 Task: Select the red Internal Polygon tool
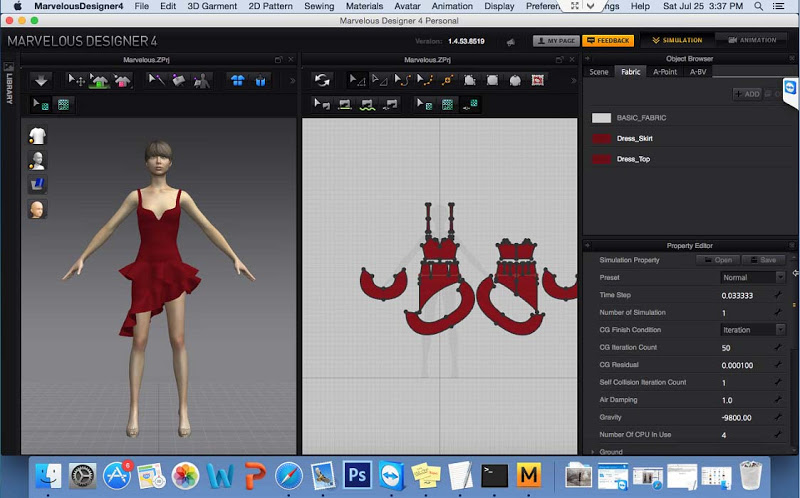click(x=538, y=80)
